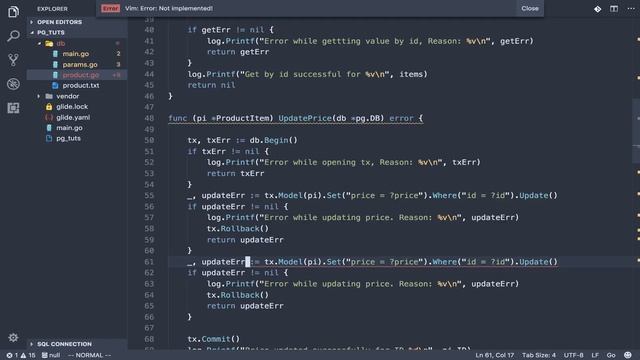Open the more actions ellipsis menu
This screenshot has height=360, width=640.
631,9
